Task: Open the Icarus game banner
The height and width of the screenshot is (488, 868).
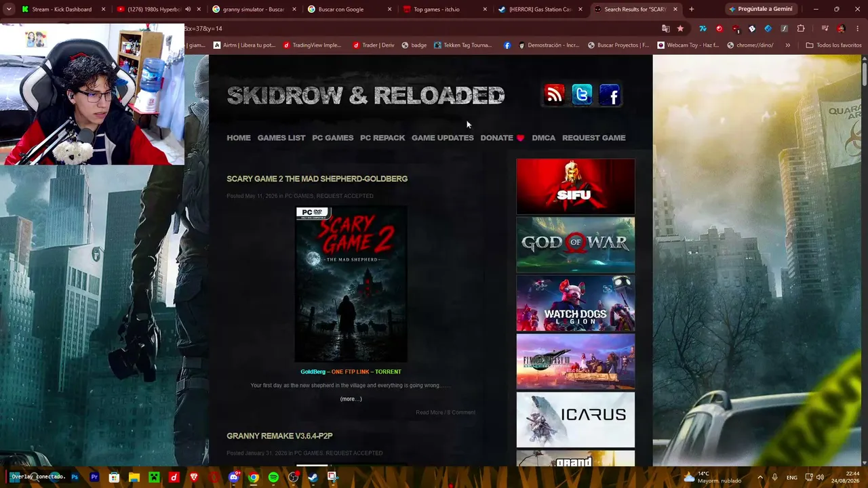Action: coord(576,420)
